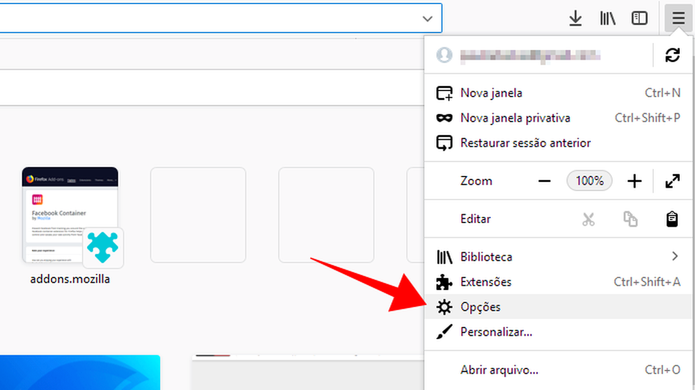
Task: Expand the Biblioteca submenu chevron
Action: [x=675, y=256]
